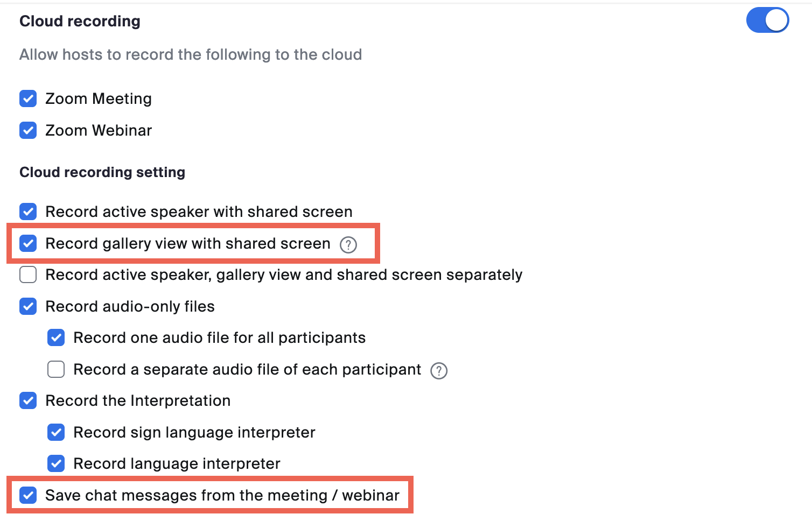
Task: Uncheck the Zoom Meeting checkbox
Action: [27, 98]
